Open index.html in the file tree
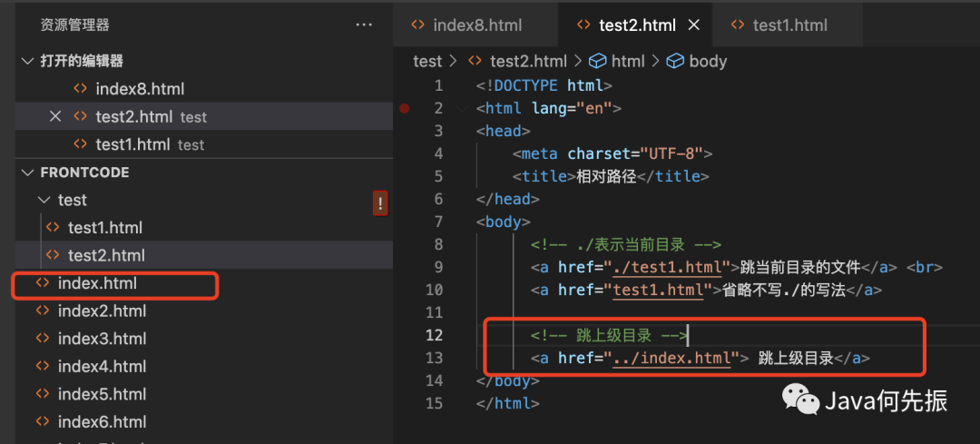 [97, 283]
